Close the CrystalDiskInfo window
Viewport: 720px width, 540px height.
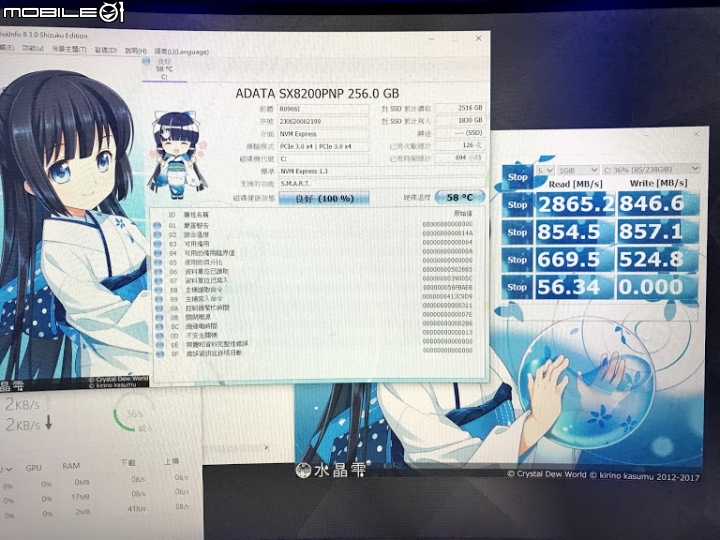pyautogui.click(x=478, y=39)
